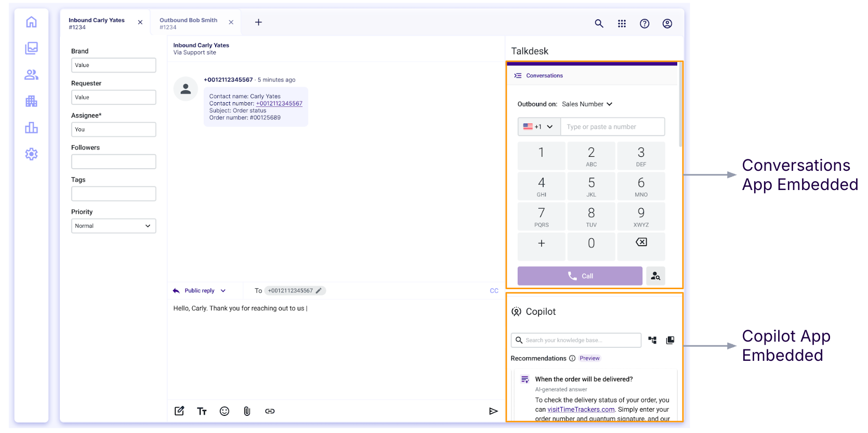
Task: Edit the recipient number pencil icon
Action: tap(319, 291)
